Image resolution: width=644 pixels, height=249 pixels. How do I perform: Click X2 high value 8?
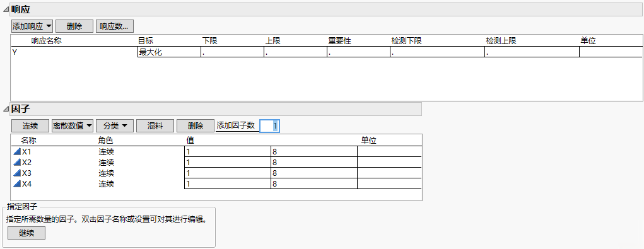coord(313,162)
